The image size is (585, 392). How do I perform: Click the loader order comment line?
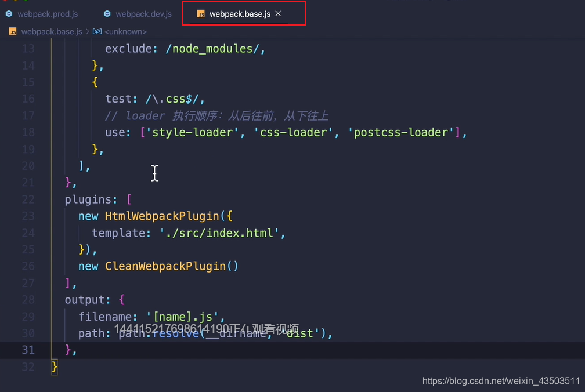point(216,116)
